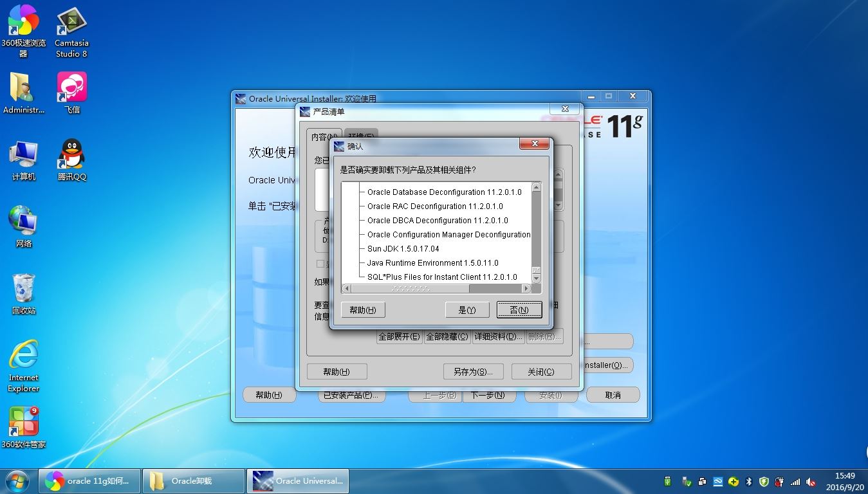The width and height of the screenshot is (868, 494).
Task: Click the confirm list's scroll-right arrow
Action: pos(526,289)
